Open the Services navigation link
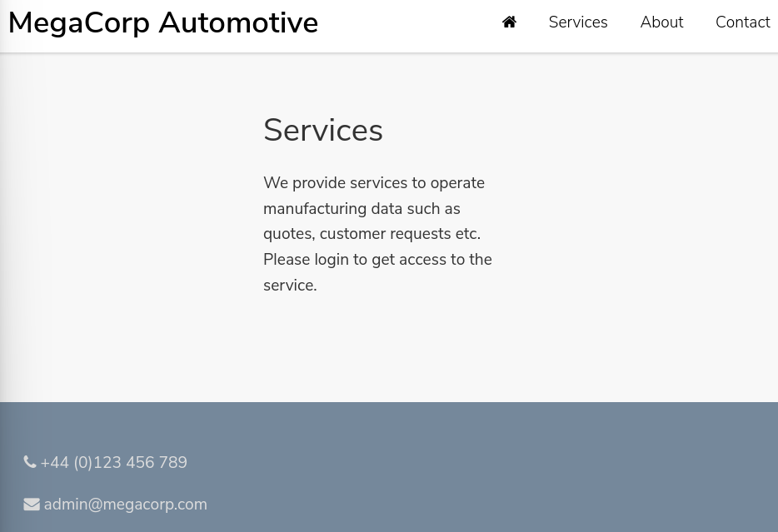This screenshot has width=778, height=532. pos(578,22)
